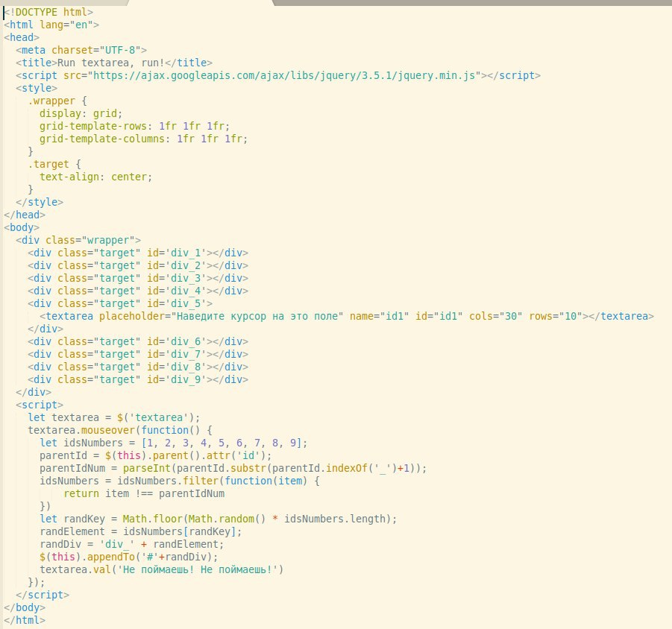The image size is (672, 629).
Task: Click the 'Math.floor' call
Action: coord(153,519)
